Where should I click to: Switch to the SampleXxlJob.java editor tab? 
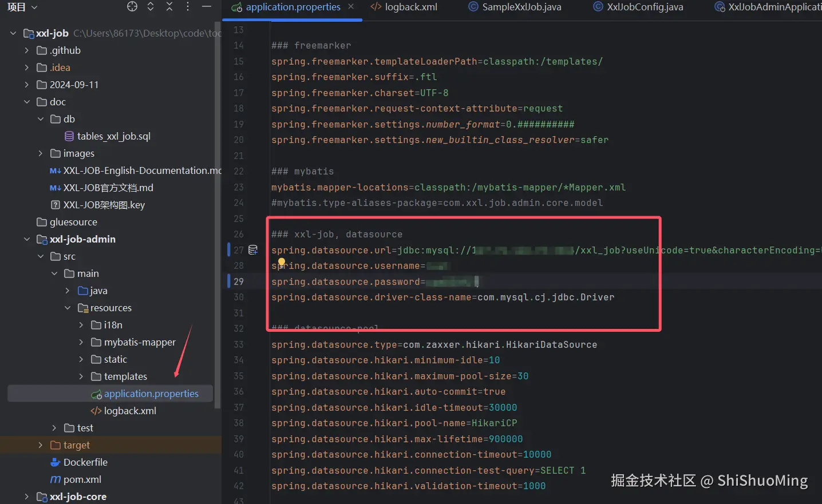coord(515,7)
